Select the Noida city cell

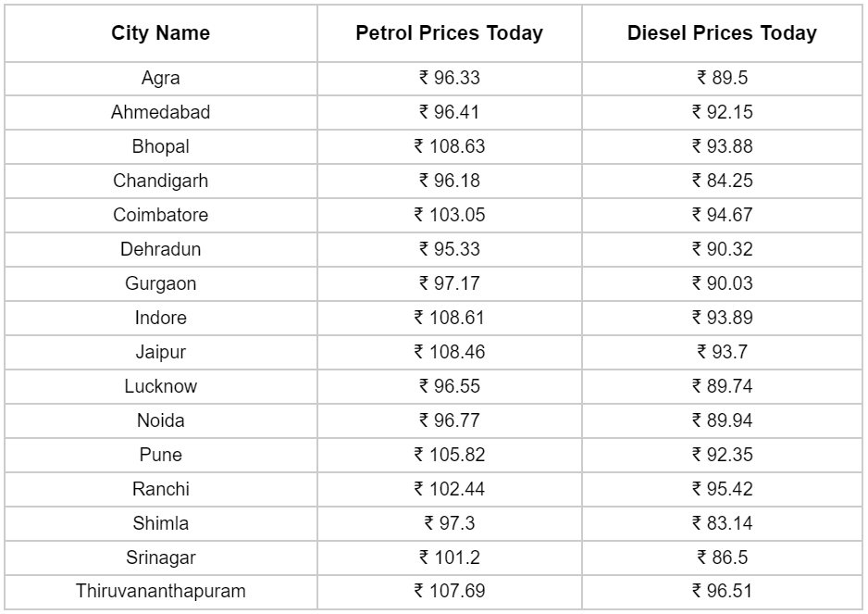(x=161, y=420)
